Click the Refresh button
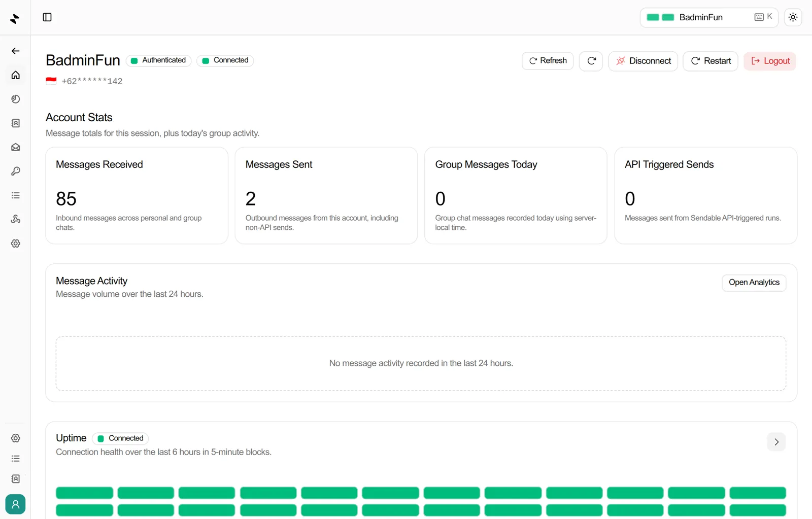812x519 pixels. tap(548, 61)
